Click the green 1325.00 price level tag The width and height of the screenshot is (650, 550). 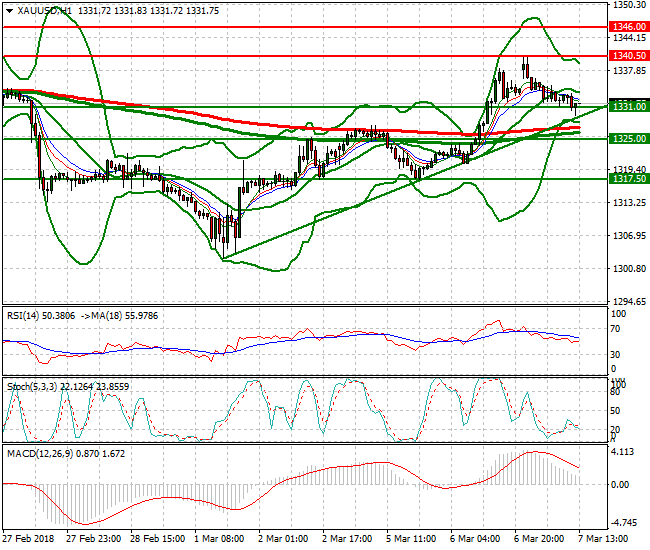(628, 138)
